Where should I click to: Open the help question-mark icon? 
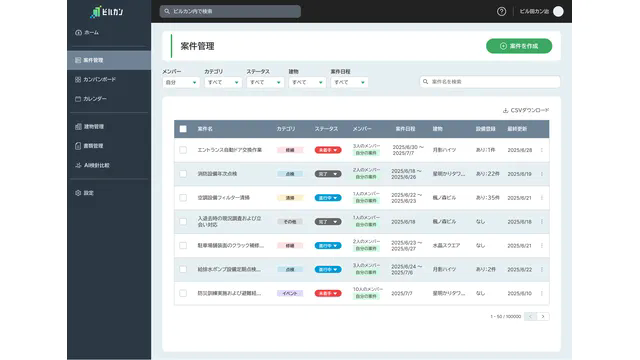pyautogui.click(x=501, y=11)
